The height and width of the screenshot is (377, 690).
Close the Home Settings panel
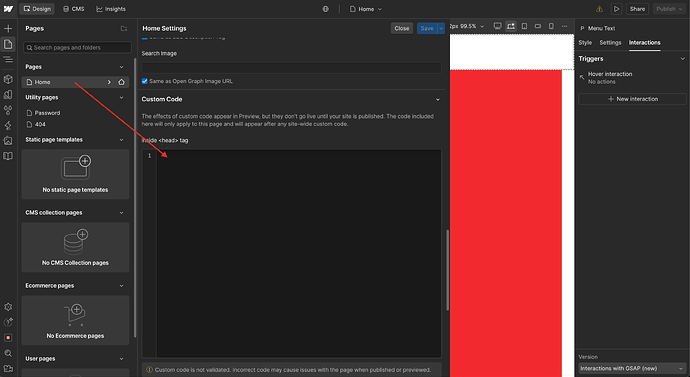point(402,29)
